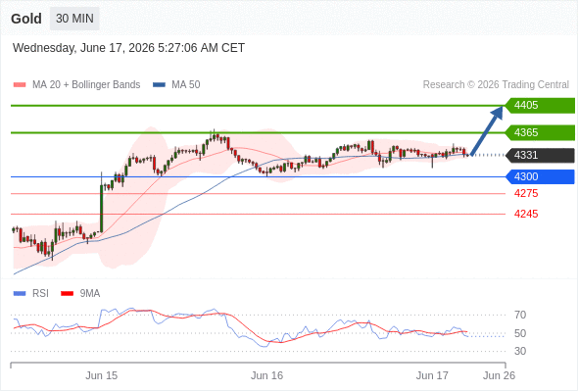Select the green 4405 resistance price tag
The image size is (578, 392).
pos(540,105)
